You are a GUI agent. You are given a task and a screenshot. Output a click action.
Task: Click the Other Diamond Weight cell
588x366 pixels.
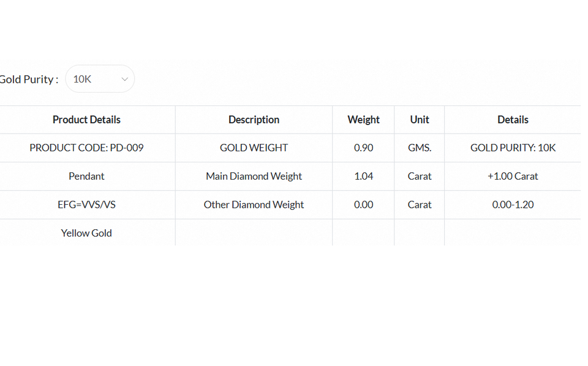(254, 205)
